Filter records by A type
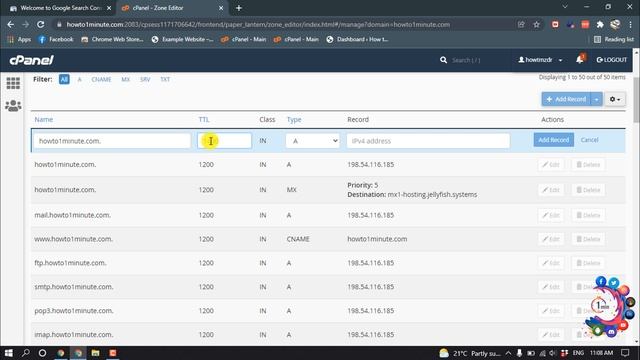640x360 pixels. coord(80,79)
